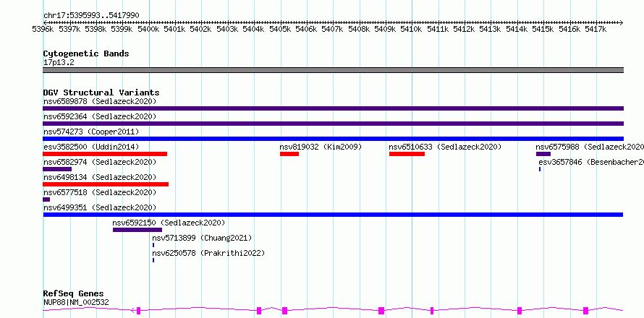Click the RefSeq Genes track title
The height and width of the screenshot is (318, 644).
coord(73,294)
